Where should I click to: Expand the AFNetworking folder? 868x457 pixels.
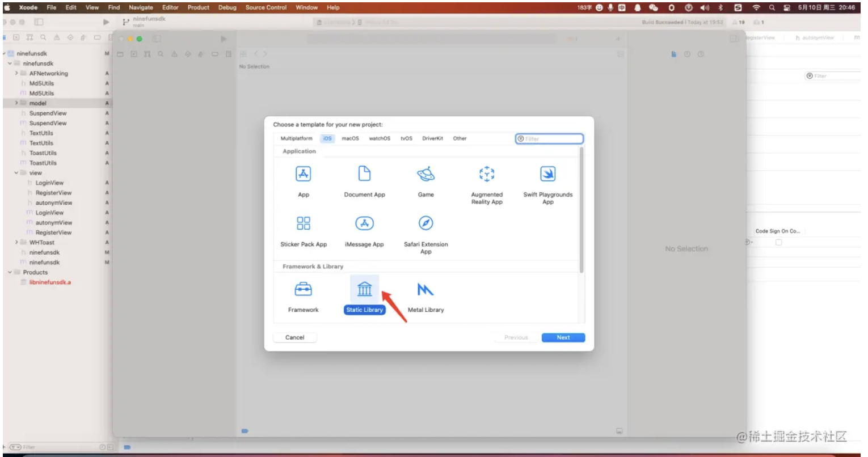coord(16,73)
